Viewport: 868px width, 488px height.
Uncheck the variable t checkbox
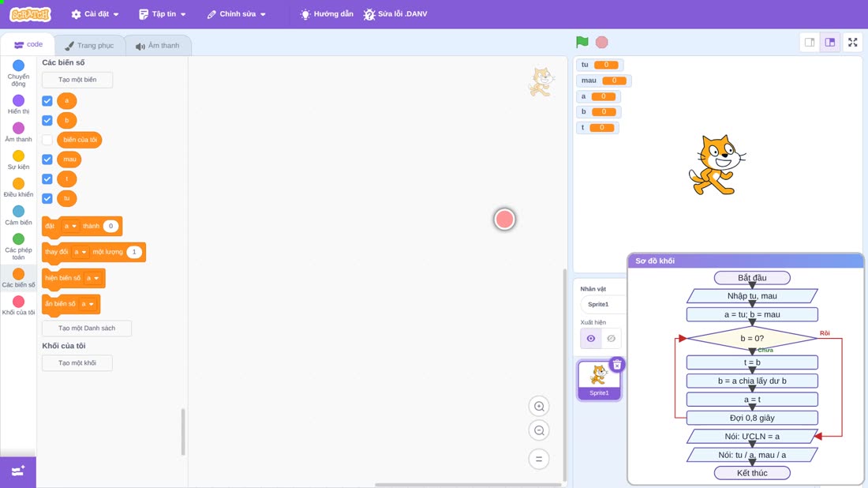[47, 179]
